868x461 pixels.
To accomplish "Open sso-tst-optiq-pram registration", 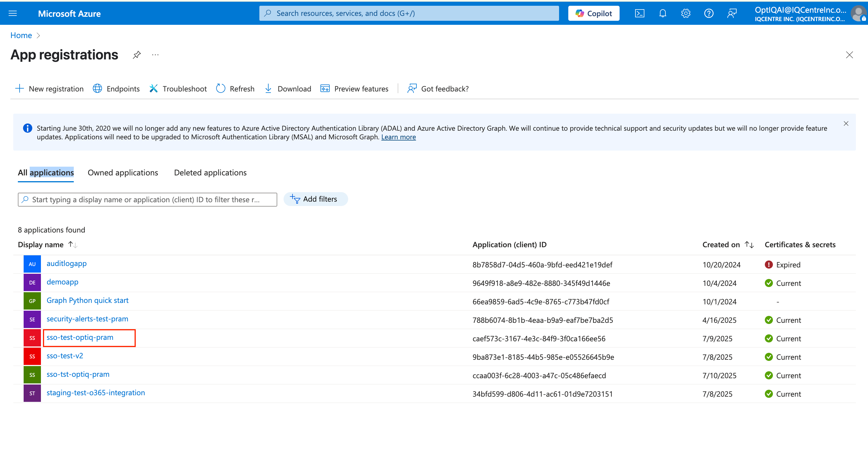I will click(78, 374).
